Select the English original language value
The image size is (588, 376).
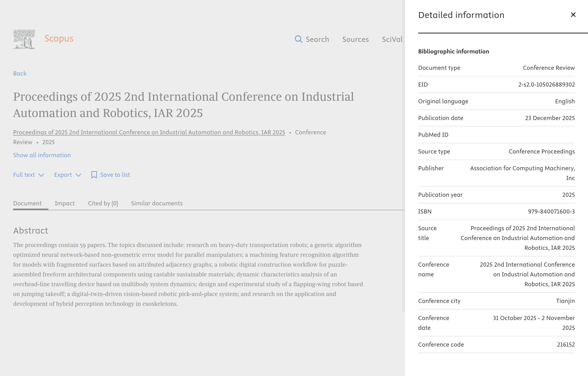coord(565,101)
